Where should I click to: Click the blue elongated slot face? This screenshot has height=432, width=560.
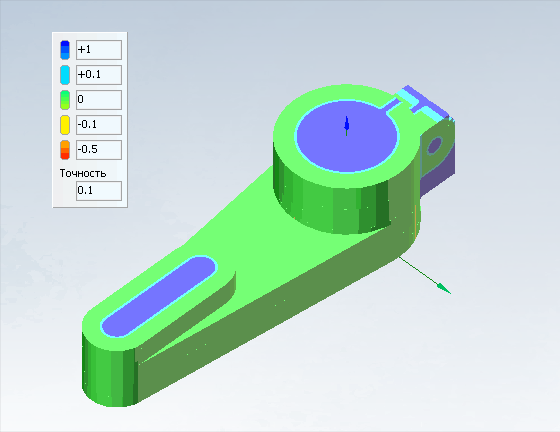pos(159,297)
